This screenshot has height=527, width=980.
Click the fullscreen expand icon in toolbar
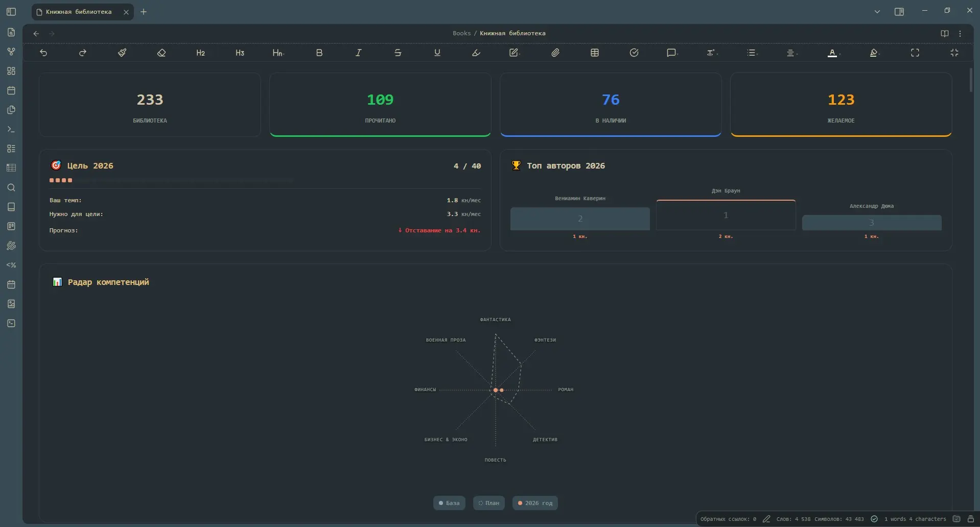[915, 53]
